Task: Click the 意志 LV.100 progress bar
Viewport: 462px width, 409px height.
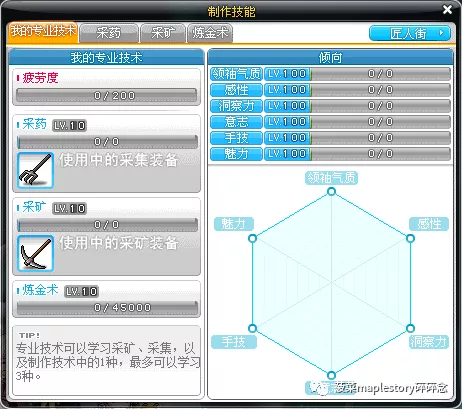Action: click(x=357, y=122)
